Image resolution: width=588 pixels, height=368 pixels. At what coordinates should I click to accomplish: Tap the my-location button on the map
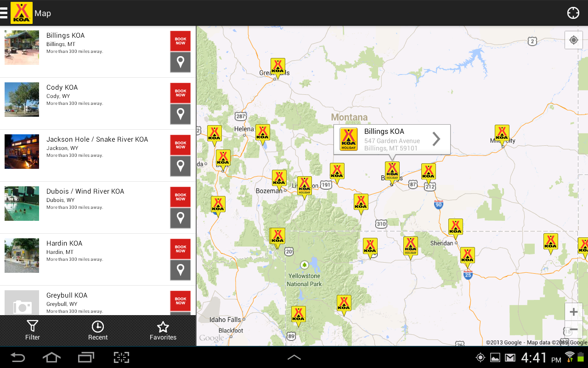pos(573,40)
